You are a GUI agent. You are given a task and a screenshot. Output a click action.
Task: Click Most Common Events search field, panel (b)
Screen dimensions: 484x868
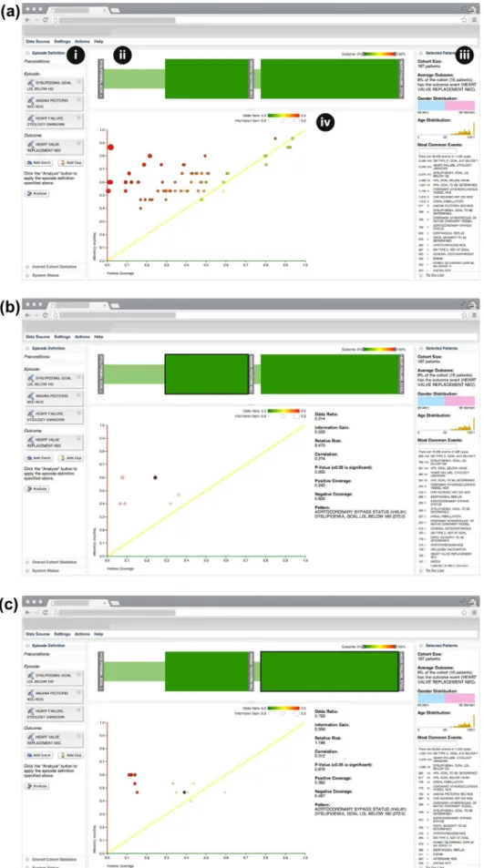437,445
